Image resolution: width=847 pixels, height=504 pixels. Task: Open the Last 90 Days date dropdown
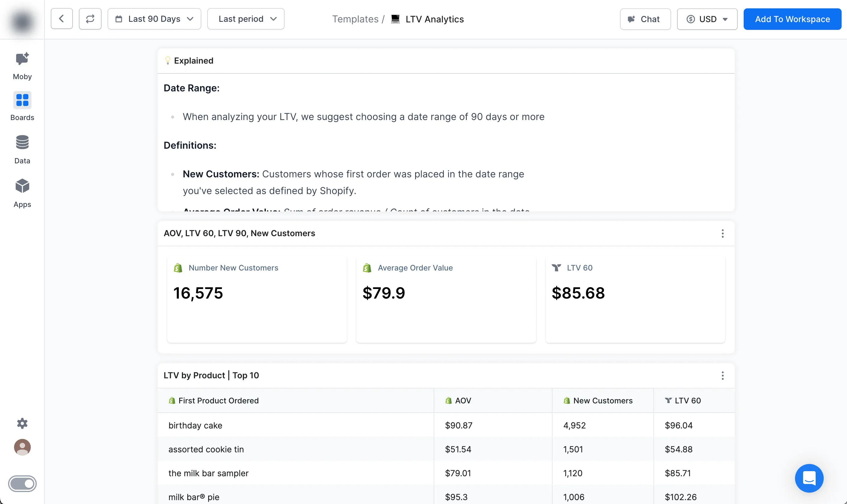tap(154, 19)
